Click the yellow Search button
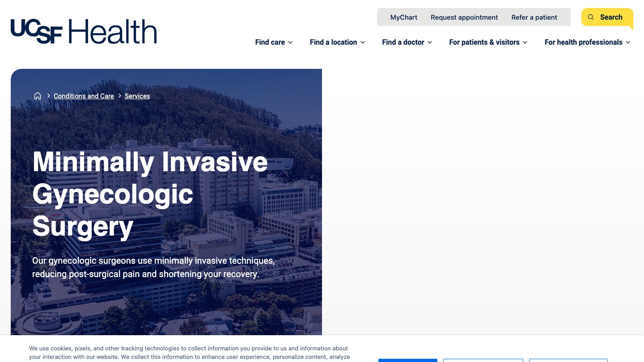Screen dimensions: 644x362 tap(607, 17)
